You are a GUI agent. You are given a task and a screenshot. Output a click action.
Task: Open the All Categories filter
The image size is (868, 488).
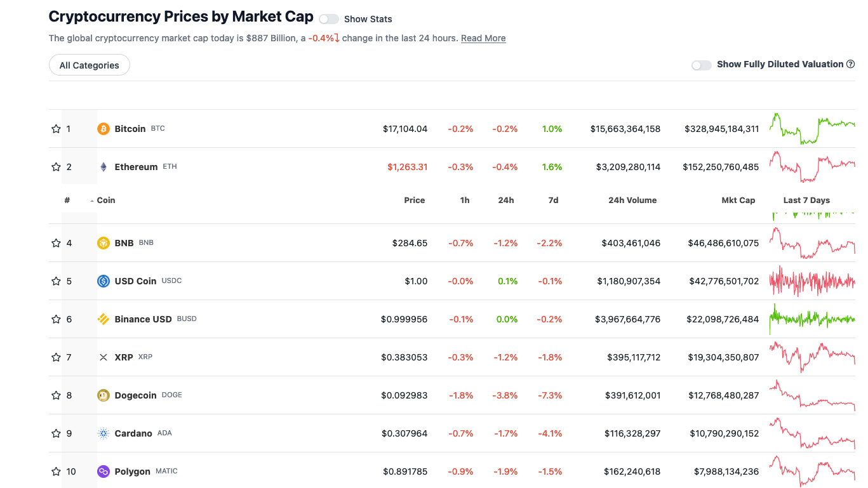pos(90,65)
